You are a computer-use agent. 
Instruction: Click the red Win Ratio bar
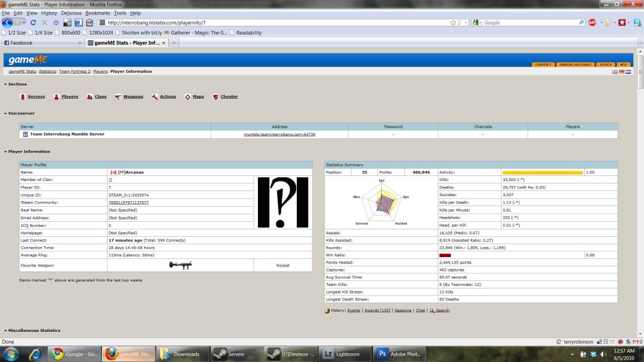[x=445, y=255]
